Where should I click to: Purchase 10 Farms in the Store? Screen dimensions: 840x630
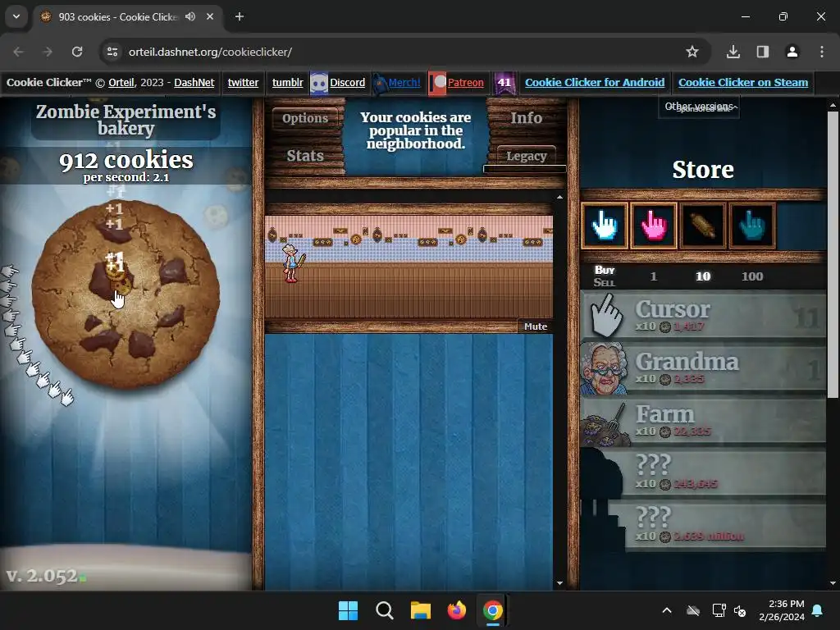(x=703, y=421)
